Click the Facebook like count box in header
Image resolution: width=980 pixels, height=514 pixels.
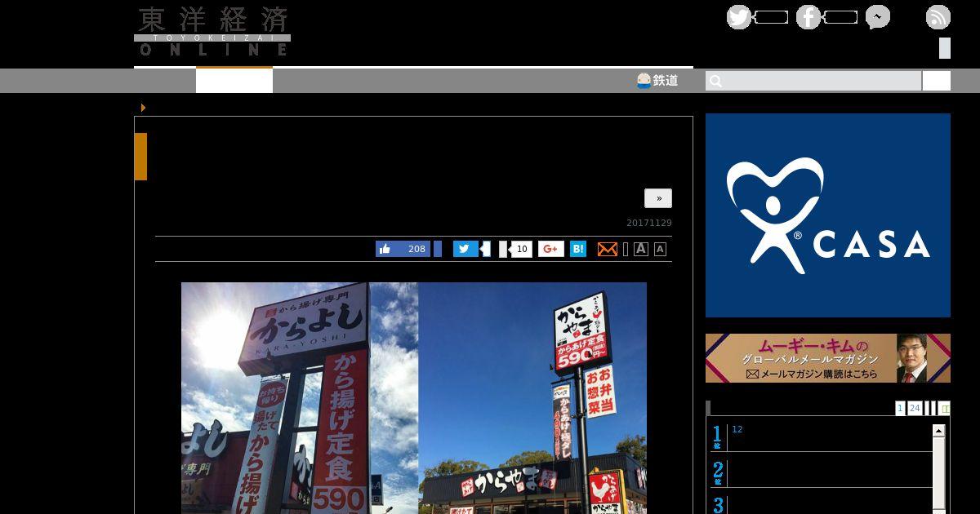pos(840,17)
